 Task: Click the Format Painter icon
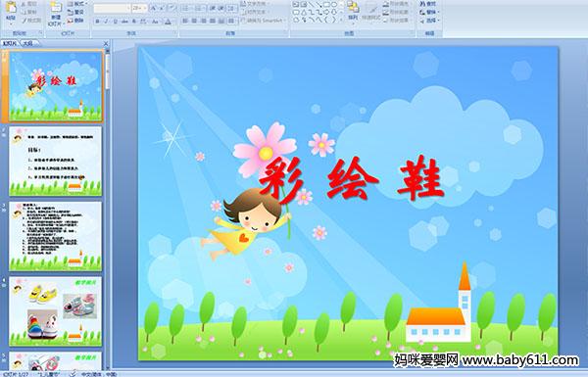pyautogui.click(x=31, y=21)
